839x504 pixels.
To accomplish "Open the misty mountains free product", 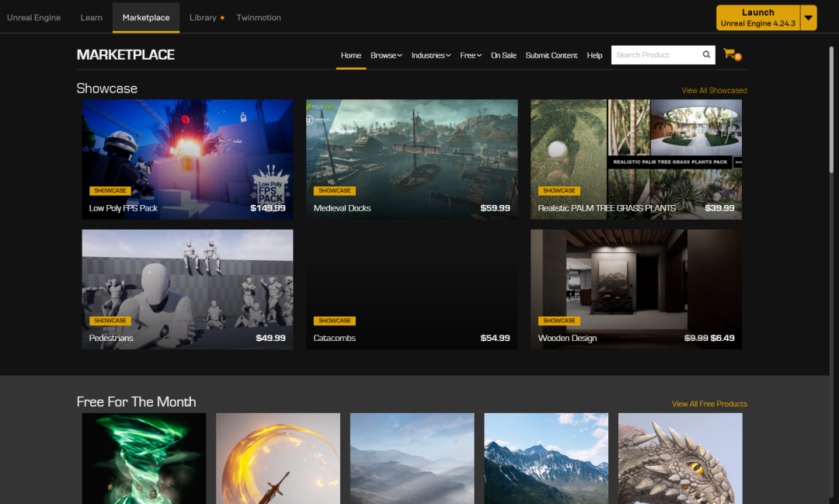I will click(x=412, y=458).
